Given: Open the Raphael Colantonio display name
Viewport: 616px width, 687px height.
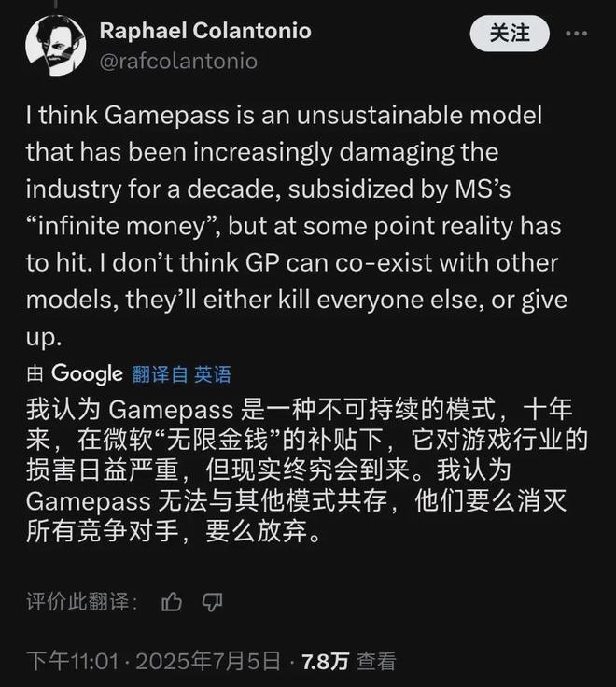Looking at the screenshot, I should (205, 31).
